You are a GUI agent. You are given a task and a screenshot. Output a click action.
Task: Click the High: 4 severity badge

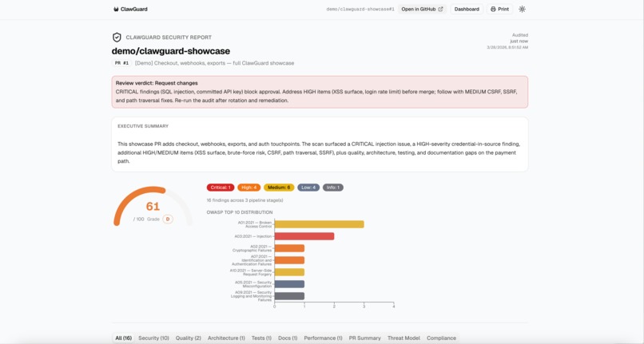pos(249,188)
